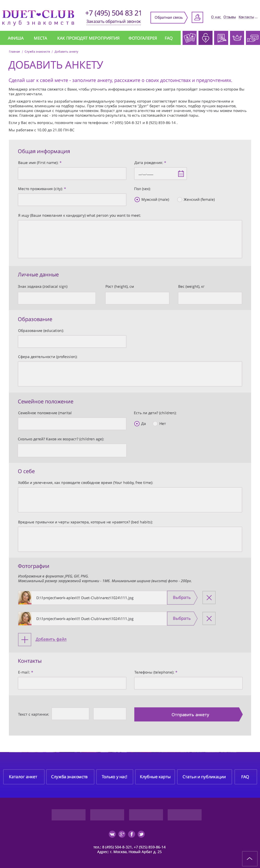Remove the first uploaded photo file
The height and width of the screenshot is (868, 260).
pos(209,597)
